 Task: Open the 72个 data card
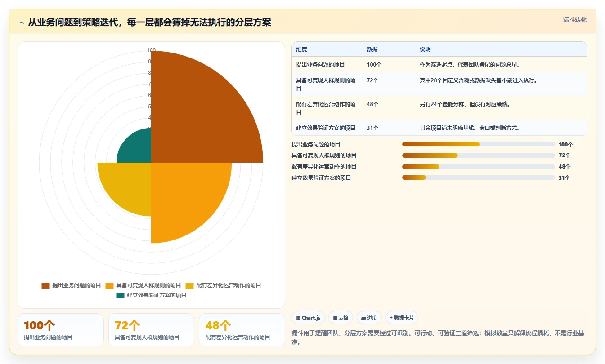(151, 330)
